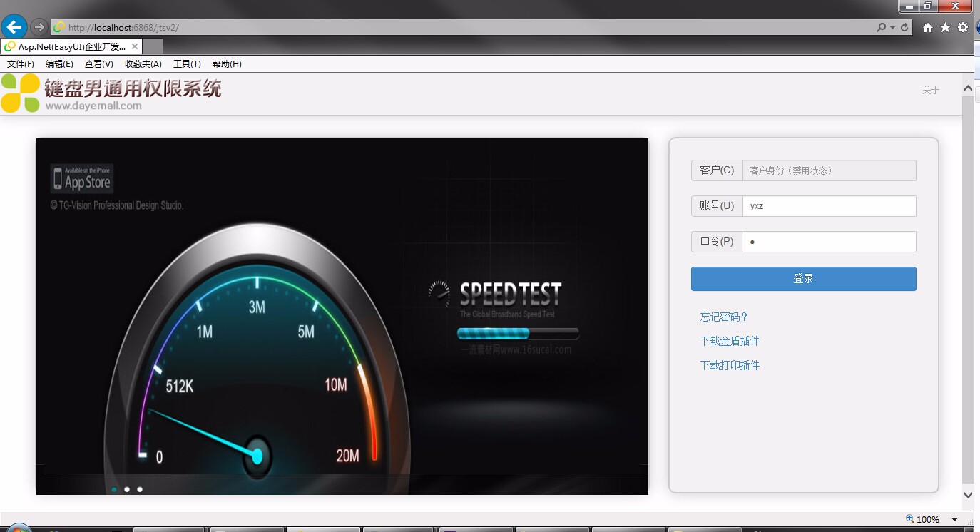Click the 键盘男通用权限系统 logo

click(x=114, y=93)
